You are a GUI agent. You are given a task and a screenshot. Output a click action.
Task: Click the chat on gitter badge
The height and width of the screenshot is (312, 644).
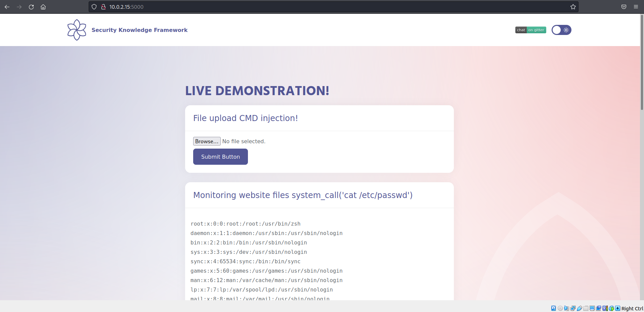click(531, 30)
